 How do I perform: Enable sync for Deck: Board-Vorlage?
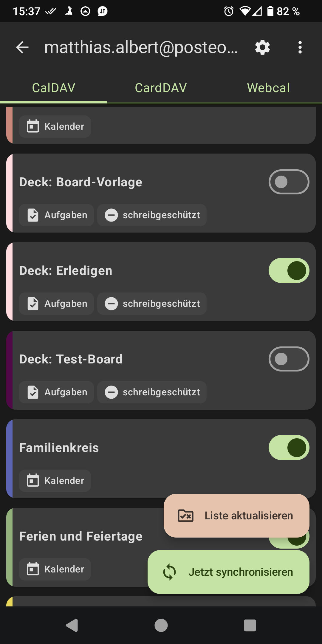[289, 182]
